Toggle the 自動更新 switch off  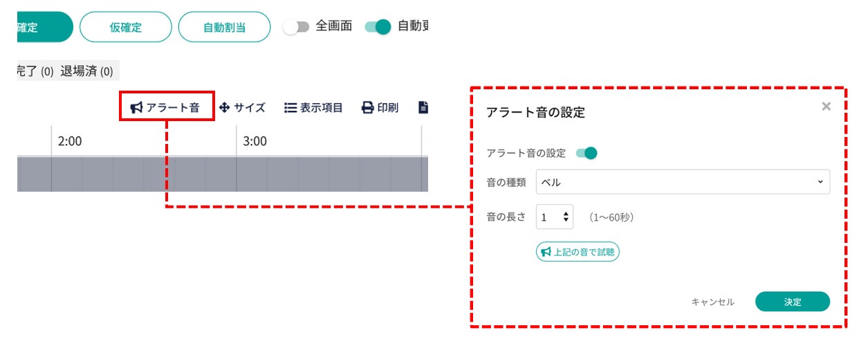(378, 27)
